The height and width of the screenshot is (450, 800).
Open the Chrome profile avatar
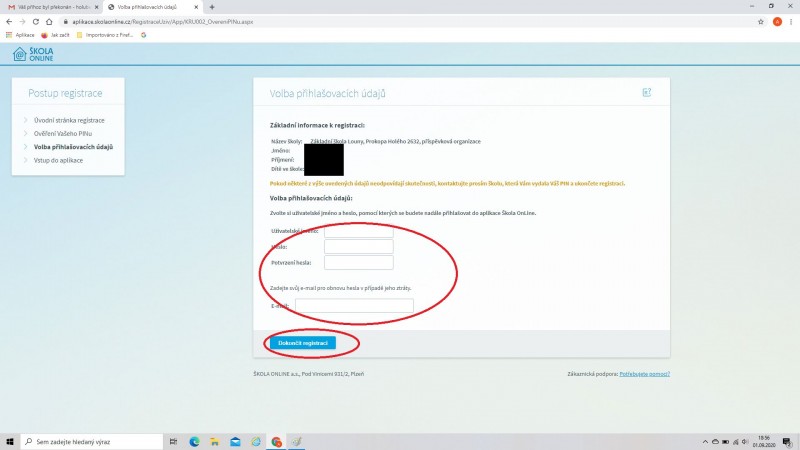pos(776,21)
